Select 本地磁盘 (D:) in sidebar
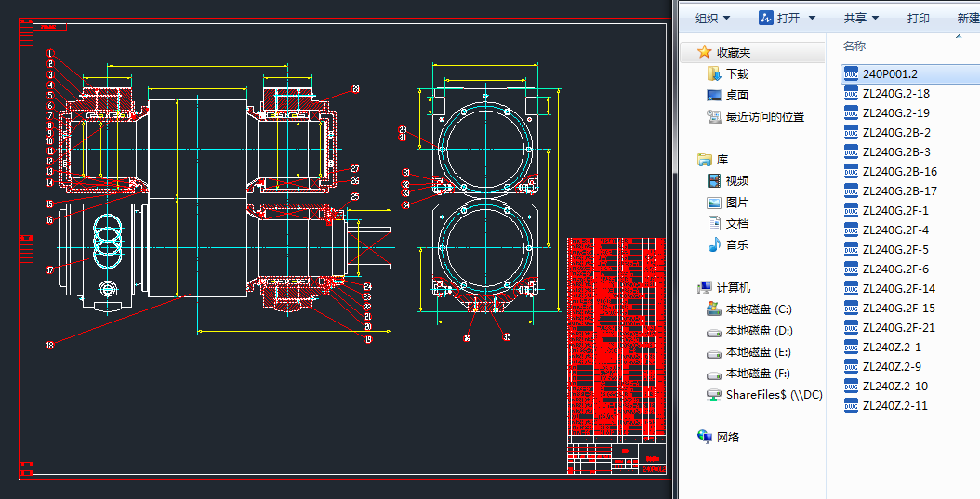 (x=759, y=330)
